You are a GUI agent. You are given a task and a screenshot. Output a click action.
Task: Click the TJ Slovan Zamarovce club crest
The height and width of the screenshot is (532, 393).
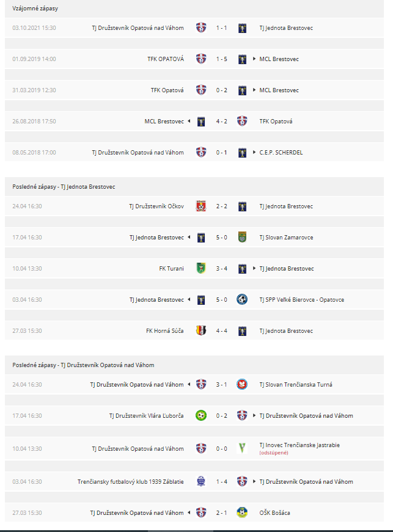click(x=242, y=238)
